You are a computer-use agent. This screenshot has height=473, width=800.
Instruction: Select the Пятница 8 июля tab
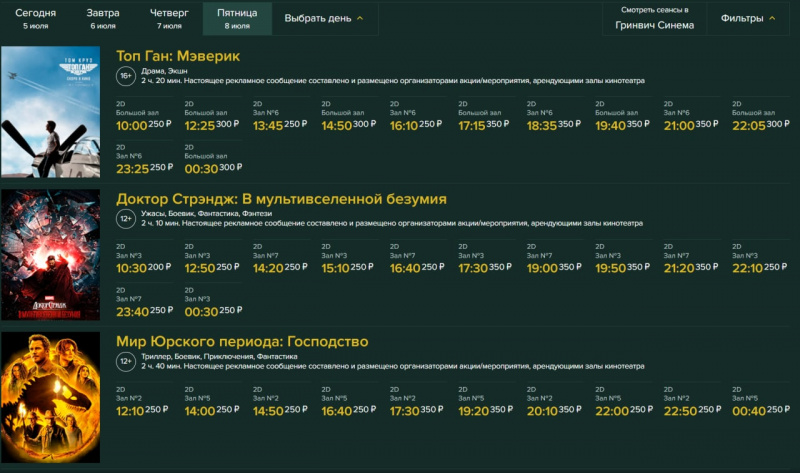(237, 18)
